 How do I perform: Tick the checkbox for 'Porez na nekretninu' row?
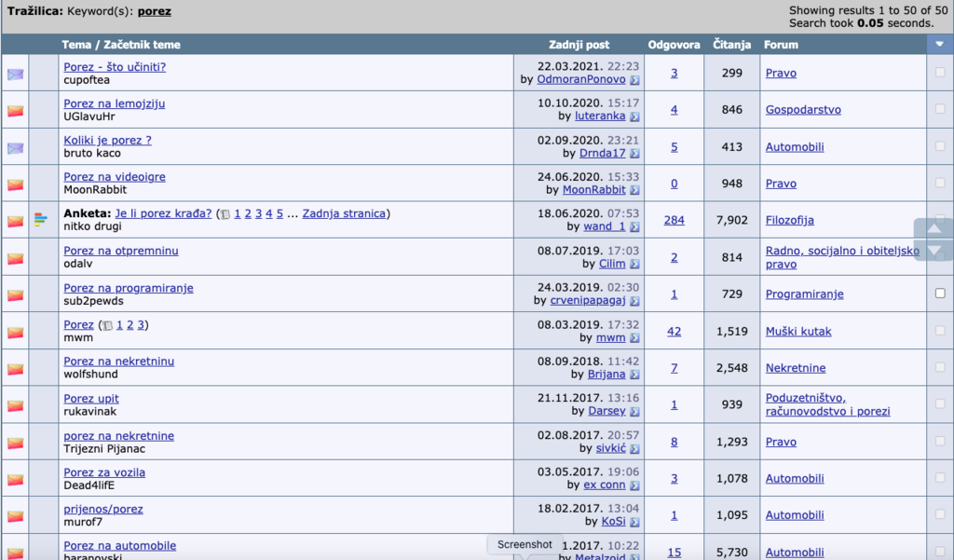point(940,367)
